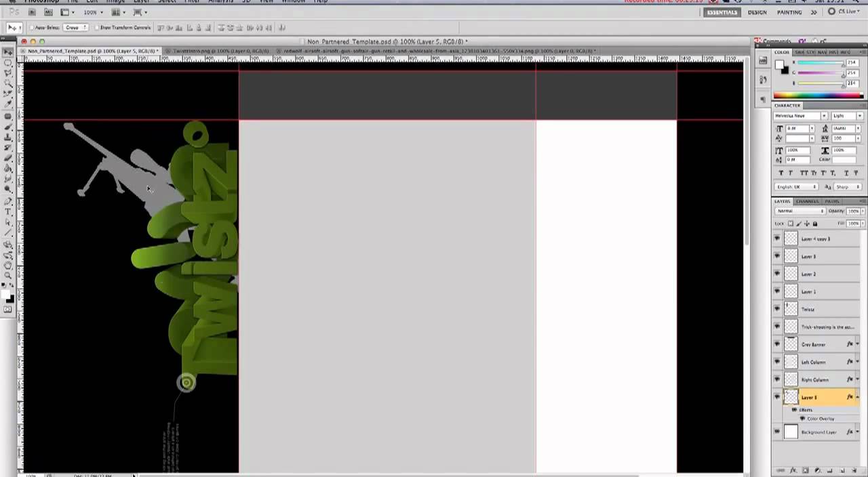Toggle visibility of Grey Banner layer
Image resolution: width=868 pixels, height=477 pixels.
pos(777,344)
